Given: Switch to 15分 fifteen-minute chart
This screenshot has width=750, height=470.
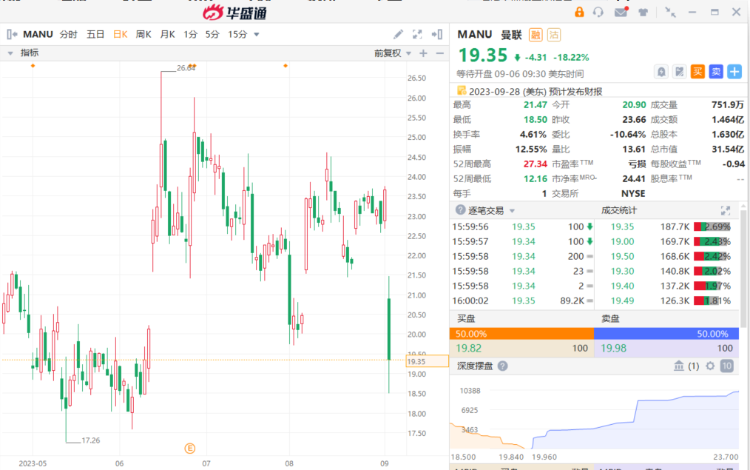Looking at the screenshot, I should 238,34.
